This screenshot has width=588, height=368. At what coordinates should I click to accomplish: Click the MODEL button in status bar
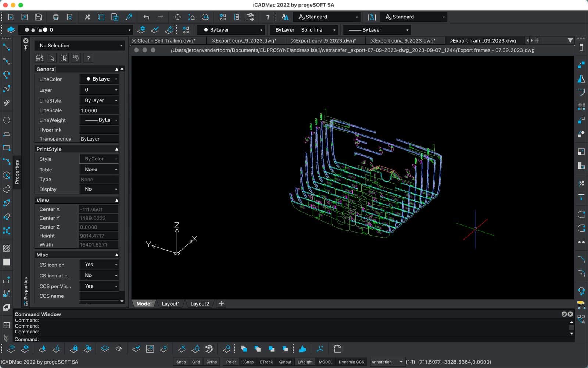(325, 362)
